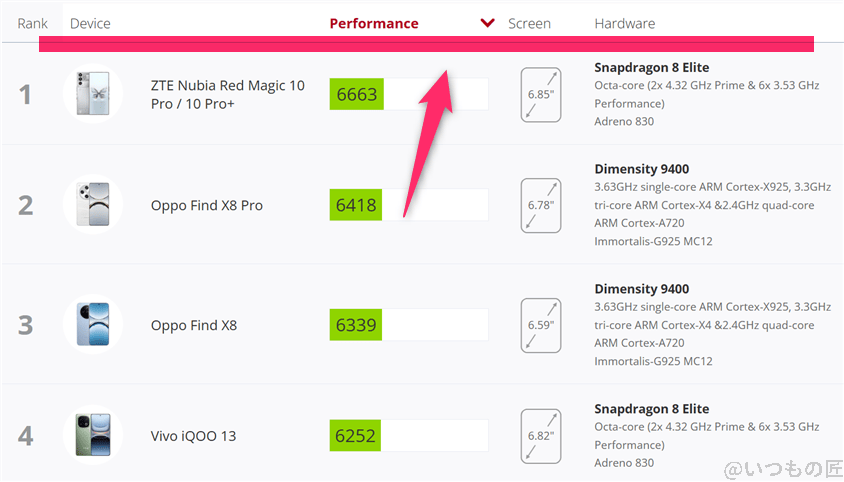
Task: Click the Vivo iQOO 13 phone image
Action: 93,436
